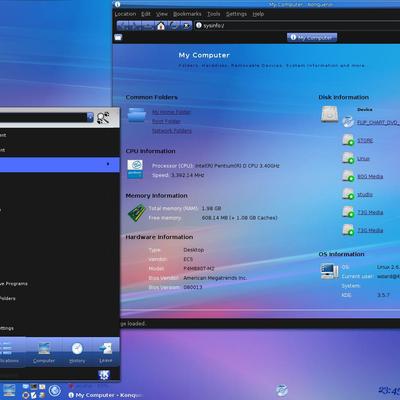Launch Konqueror from round taskbar icon
This screenshot has height=400, width=400.
pyautogui.click(x=55, y=390)
